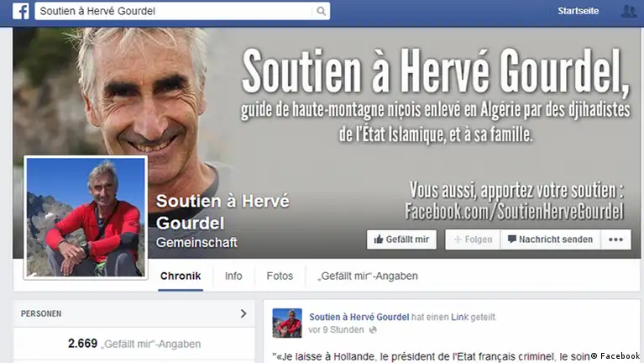Open the friend requests icon
The image size is (644, 363).
coord(629,11)
